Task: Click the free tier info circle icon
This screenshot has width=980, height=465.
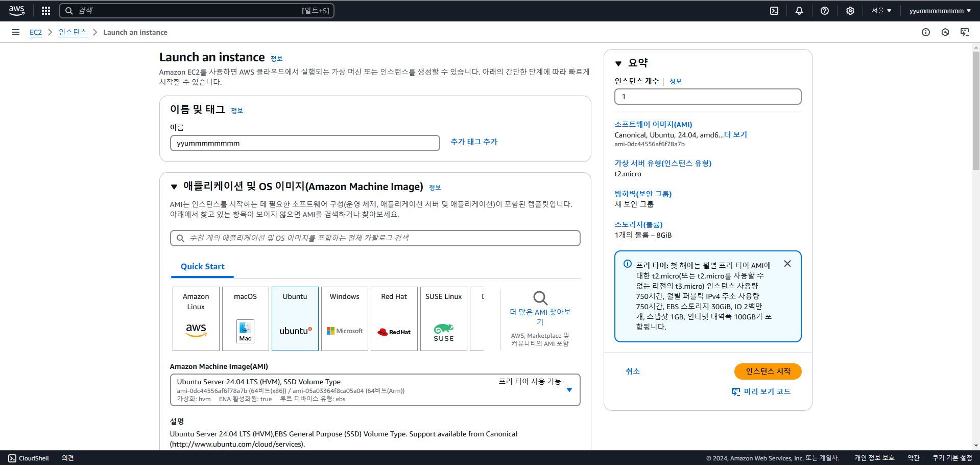Action: pos(628,264)
